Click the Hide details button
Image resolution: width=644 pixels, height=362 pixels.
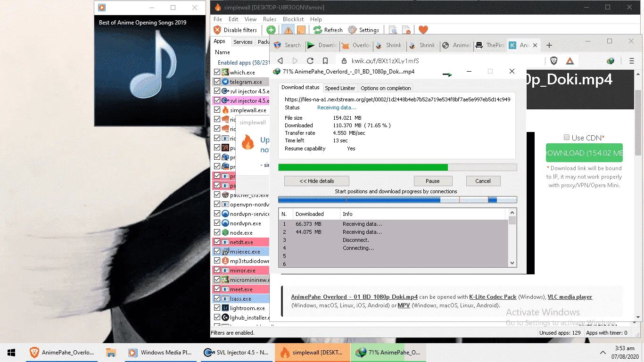pos(317,181)
